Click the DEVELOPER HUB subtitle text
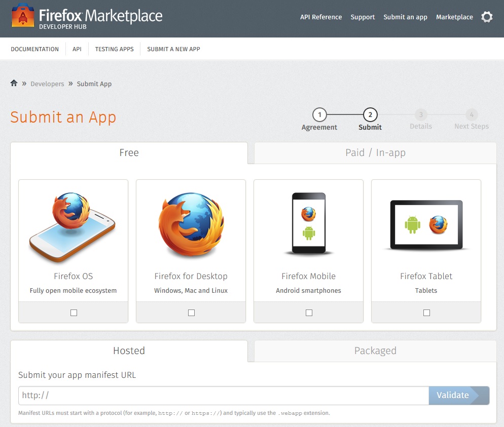The width and height of the screenshot is (504, 427). coord(63,27)
